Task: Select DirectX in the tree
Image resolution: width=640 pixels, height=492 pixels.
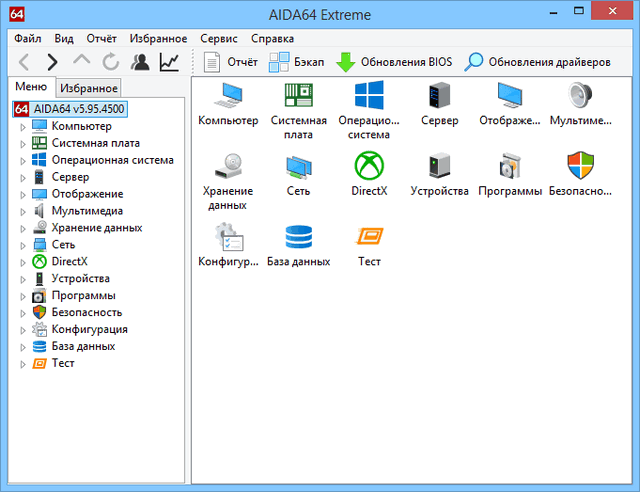Action: tap(69, 261)
